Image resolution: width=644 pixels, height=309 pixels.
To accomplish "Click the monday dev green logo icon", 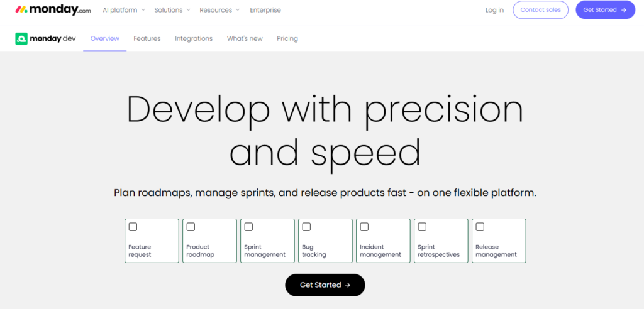I will tap(21, 38).
